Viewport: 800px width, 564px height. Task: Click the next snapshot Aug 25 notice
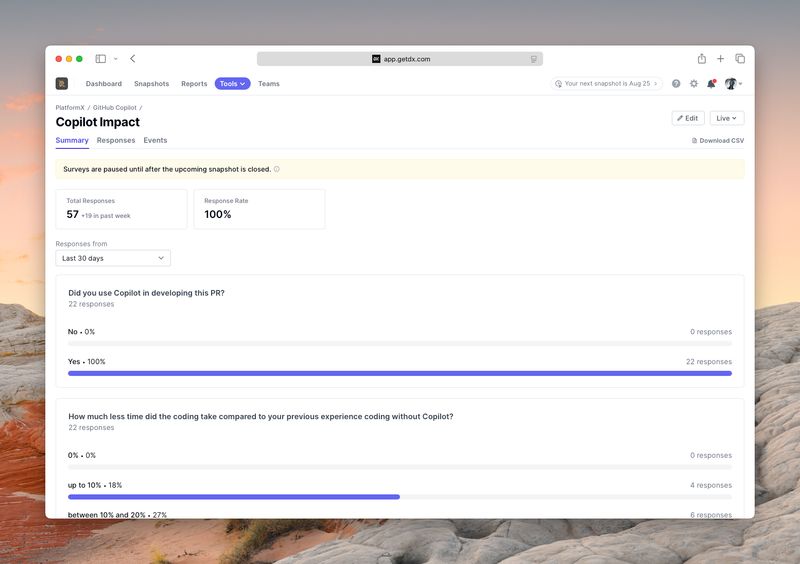(607, 84)
